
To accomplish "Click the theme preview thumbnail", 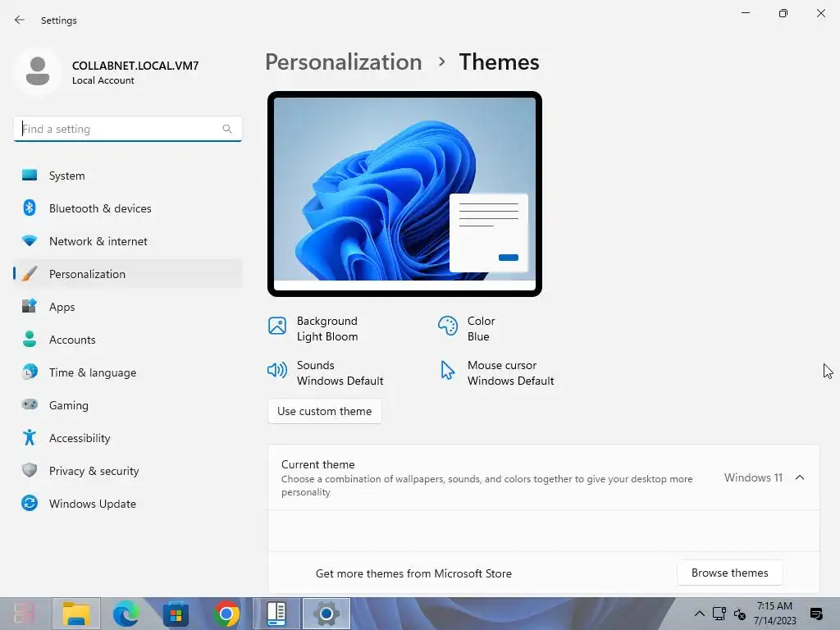I will coord(404,194).
